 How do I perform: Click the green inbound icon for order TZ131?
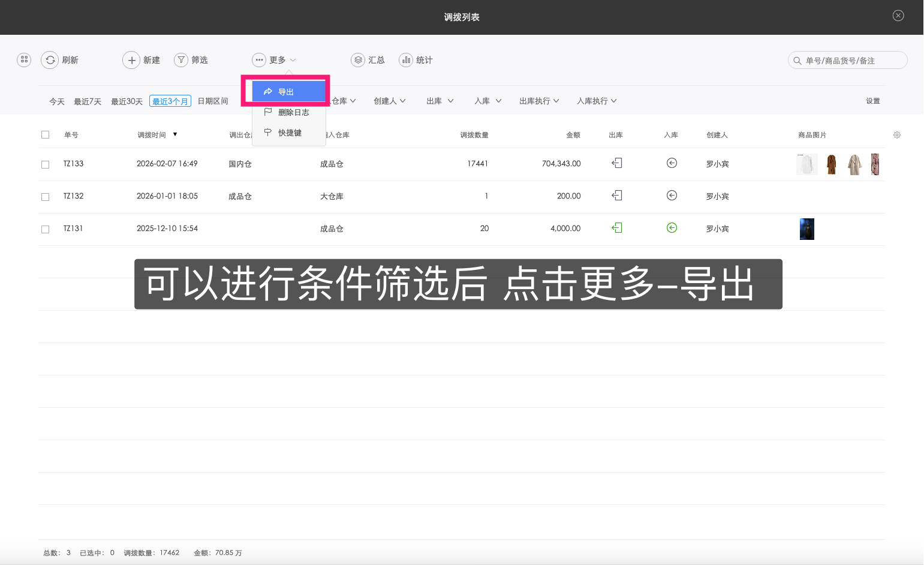pyautogui.click(x=672, y=228)
